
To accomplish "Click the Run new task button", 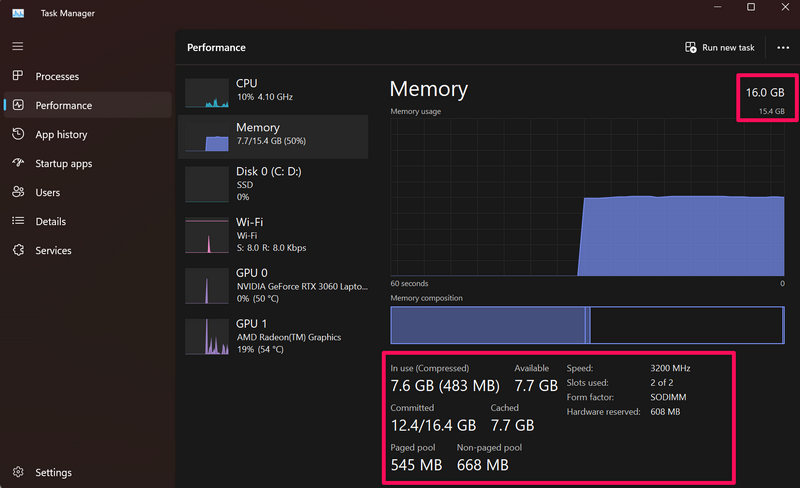I will click(719, 47).
